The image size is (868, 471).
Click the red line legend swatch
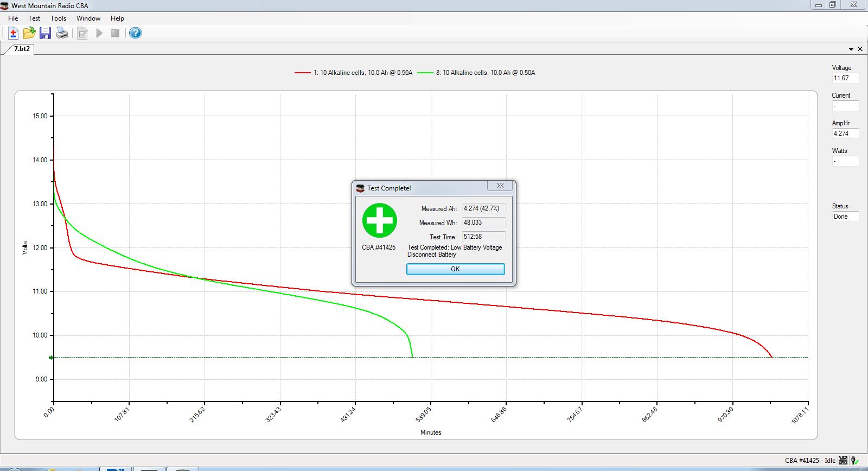302,73
